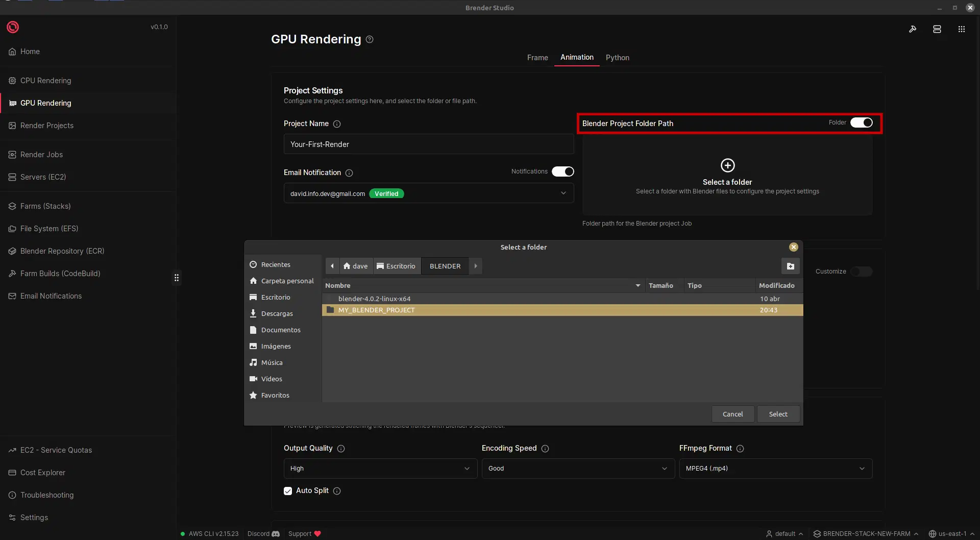Click the help icon beside GPU Rendering title
Image resolution: width=980 pixels, height=540 pixels.
(x=370, y=39)
